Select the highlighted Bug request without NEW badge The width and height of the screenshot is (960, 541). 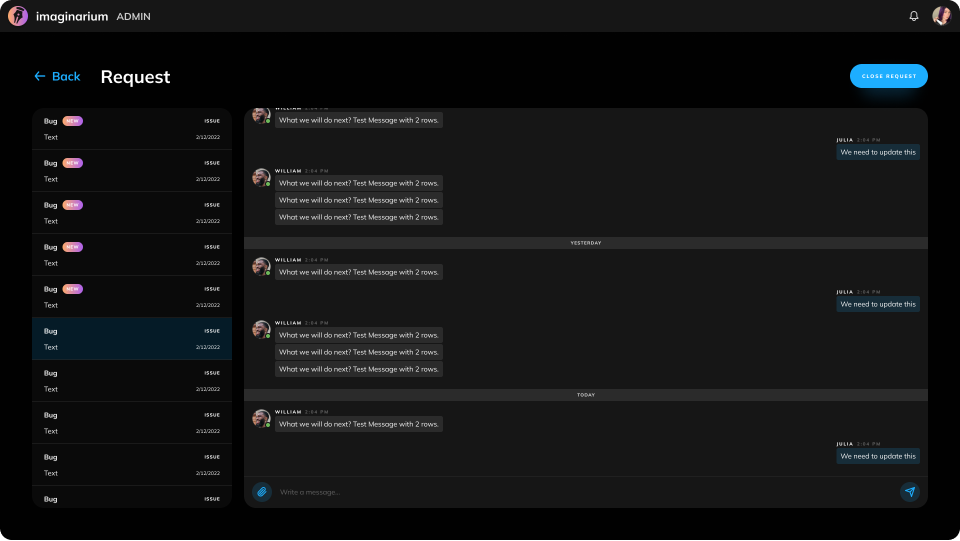tap(132, 339)
